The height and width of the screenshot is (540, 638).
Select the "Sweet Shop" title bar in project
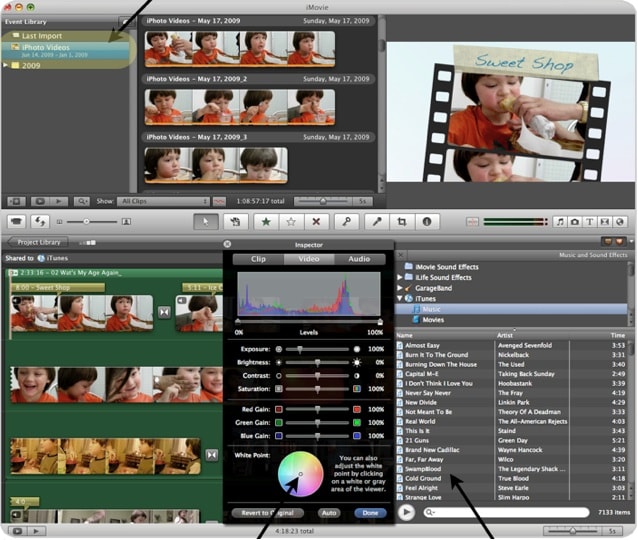click(58, 287)
